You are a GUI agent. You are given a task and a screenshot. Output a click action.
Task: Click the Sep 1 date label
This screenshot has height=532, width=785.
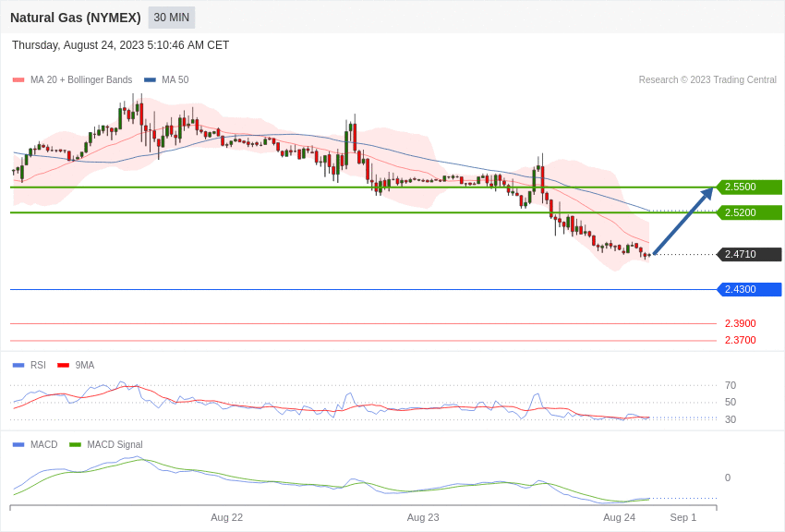(682, 517)
